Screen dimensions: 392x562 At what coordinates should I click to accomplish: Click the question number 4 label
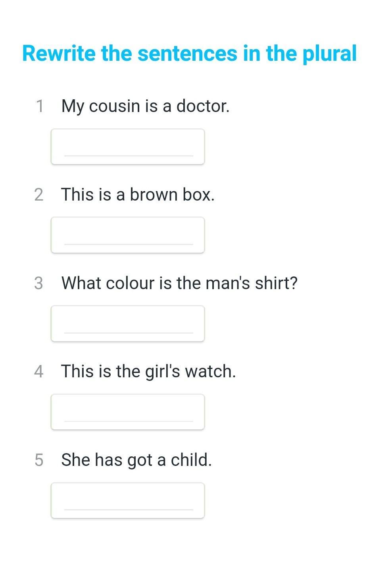pos(38,372)
